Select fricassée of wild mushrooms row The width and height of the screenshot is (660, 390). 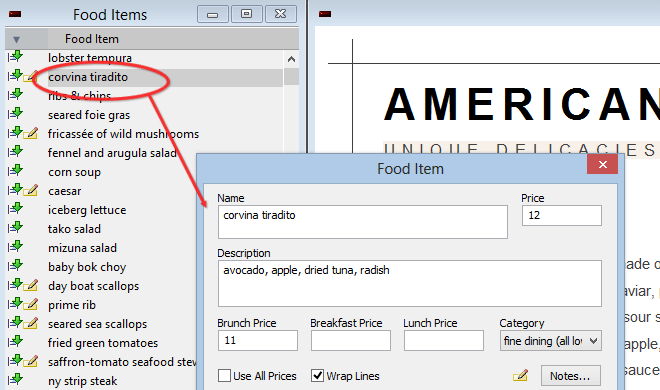pyautogui.click(x=123, y=134)
